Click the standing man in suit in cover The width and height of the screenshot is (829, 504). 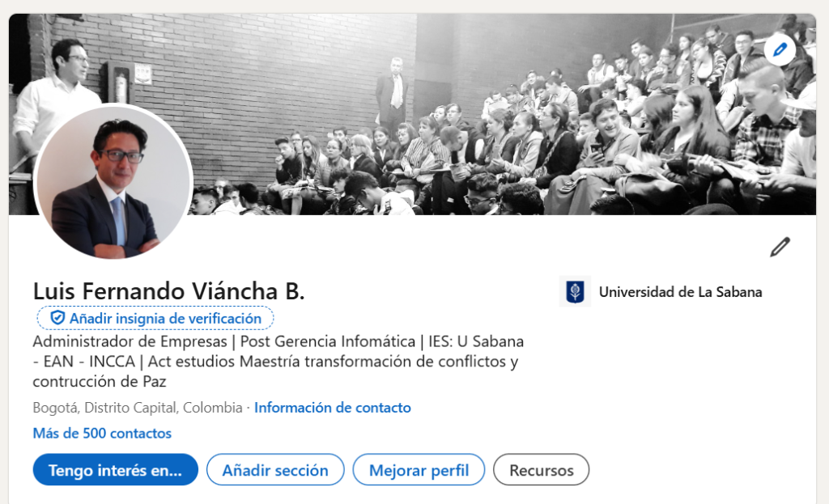(393, 92)
